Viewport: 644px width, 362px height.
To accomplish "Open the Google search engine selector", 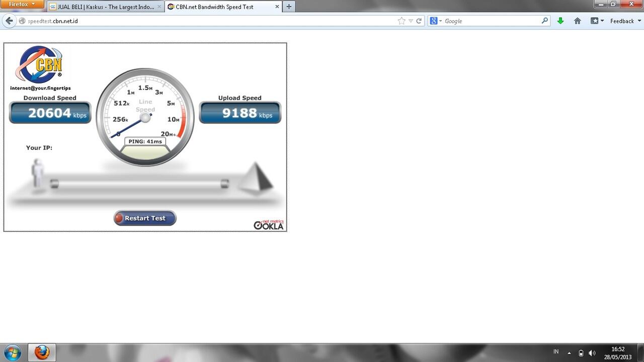I will (436, 21).
